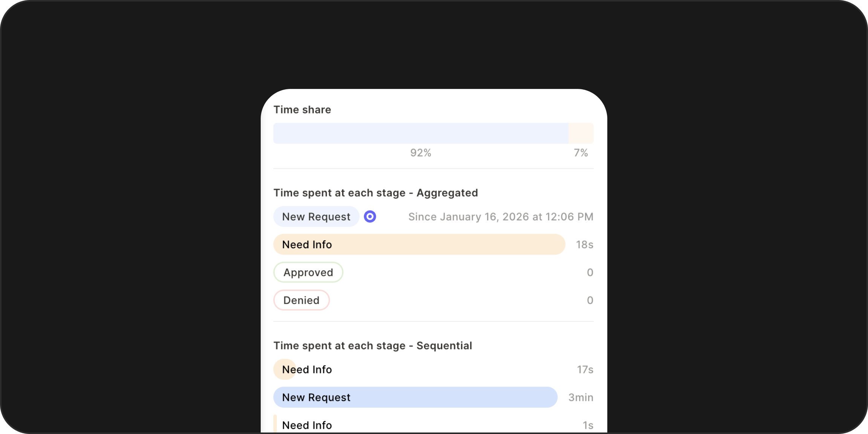Click the blue 92% segment of Time share bar
The width and height of the screenshot is (868, 434).
click(420, 133)
